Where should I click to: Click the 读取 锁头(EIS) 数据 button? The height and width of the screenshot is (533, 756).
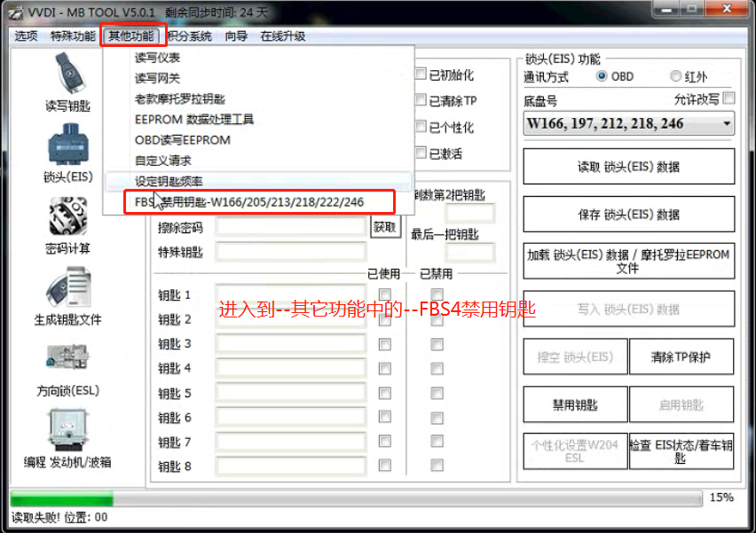(628, 167)
